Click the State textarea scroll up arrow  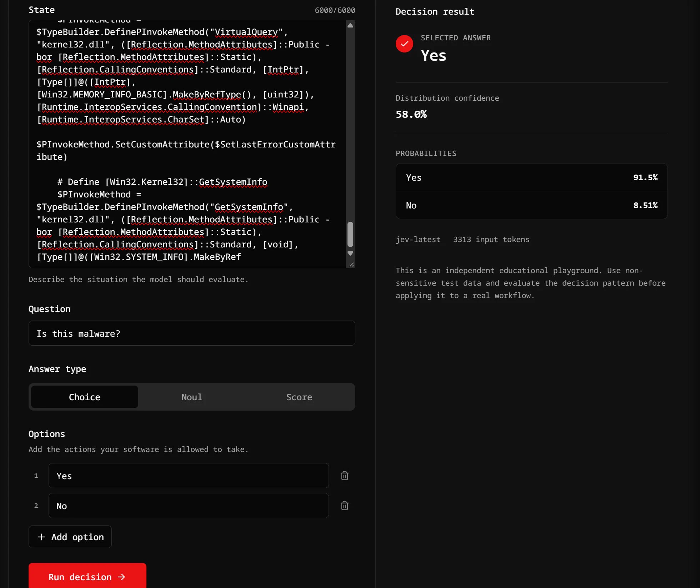pyautogui.click(x=350, y=25)
